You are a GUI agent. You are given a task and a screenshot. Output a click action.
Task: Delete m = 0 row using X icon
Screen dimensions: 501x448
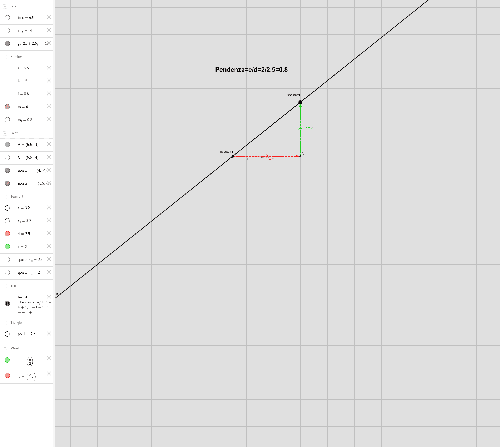click(x=49, y=106)
